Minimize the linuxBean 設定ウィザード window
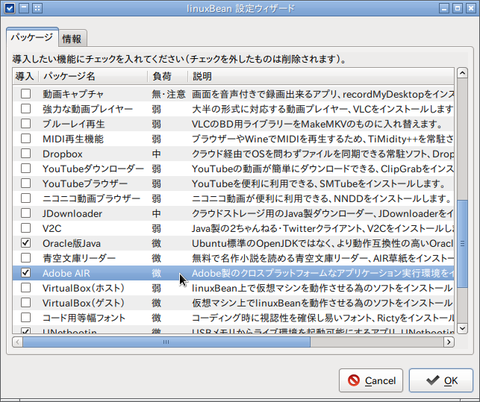This screenshot has height=402, width=480. pyautogui.click(x=444, y=8)
